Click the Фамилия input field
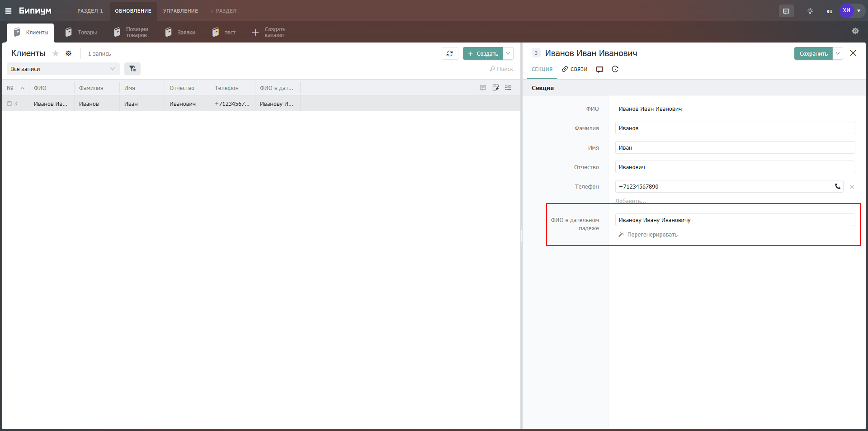The image size is (868, 431). pos(735,128)
